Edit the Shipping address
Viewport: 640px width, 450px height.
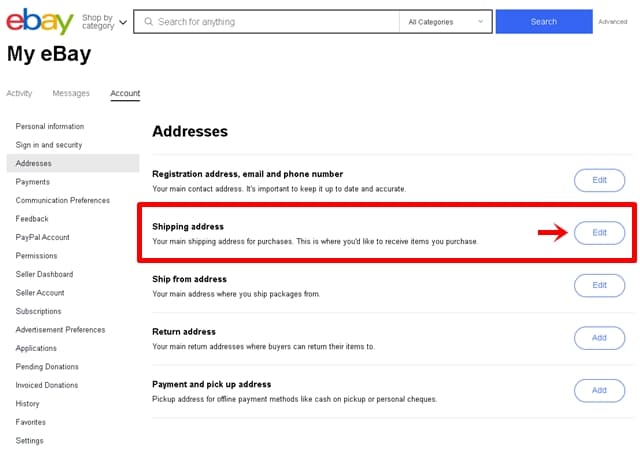[x=599, y=232]
